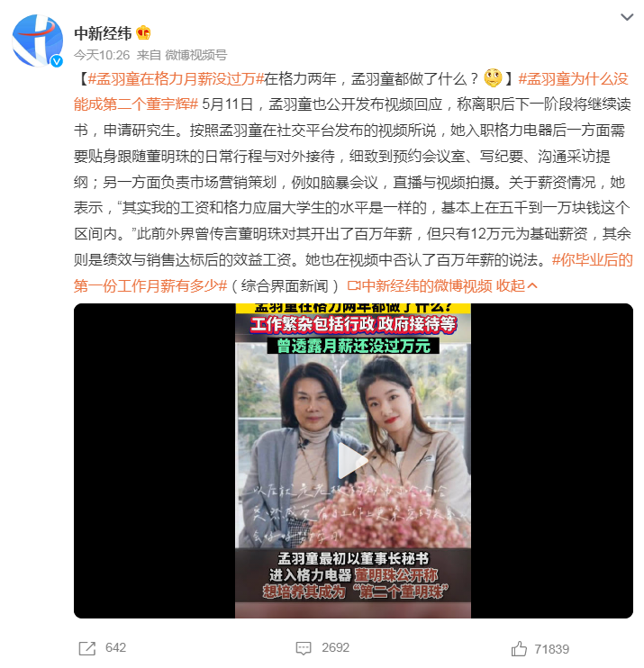
Task: Expand the post options chevron at top right
Action: point(627,17)
